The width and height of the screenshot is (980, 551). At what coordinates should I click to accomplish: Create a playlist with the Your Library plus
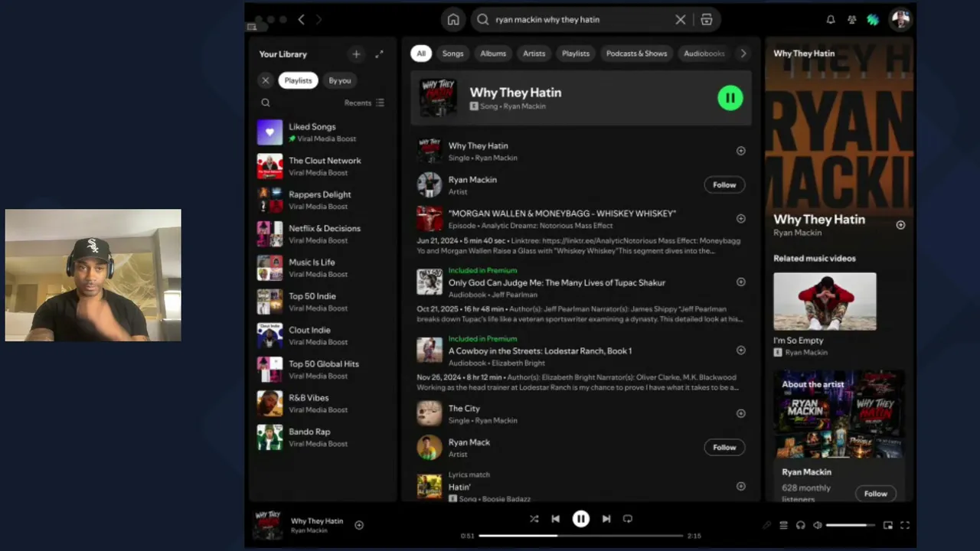(356, 54)
